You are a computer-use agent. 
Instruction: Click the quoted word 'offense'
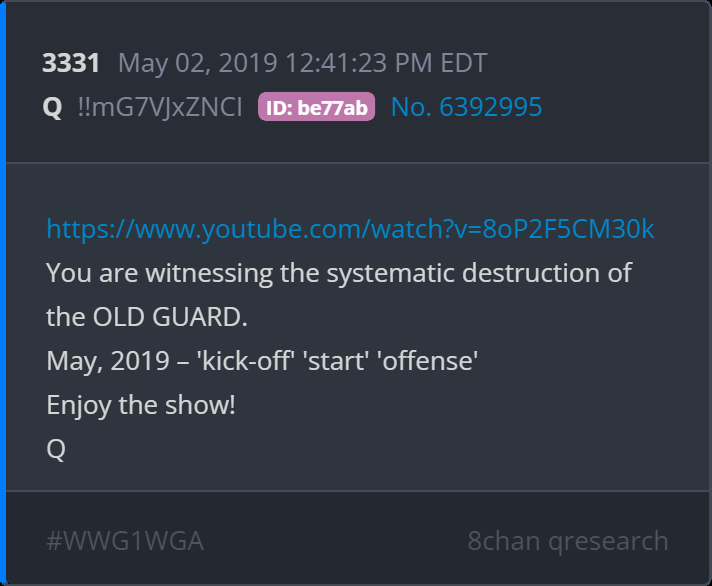(x=427, y=361)
